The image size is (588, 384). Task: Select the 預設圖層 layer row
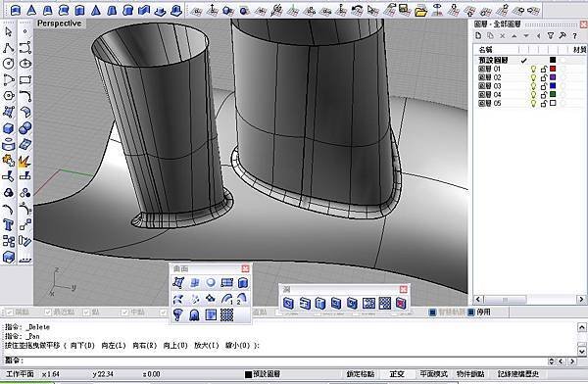(529, 60)
